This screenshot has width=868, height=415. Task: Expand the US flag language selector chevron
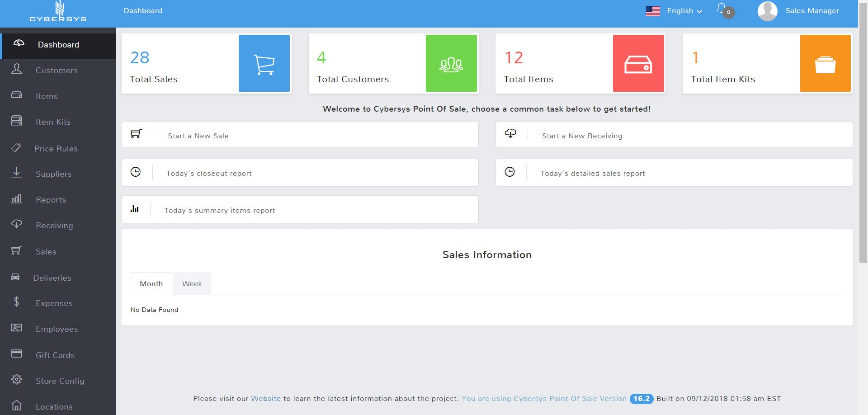700,11
